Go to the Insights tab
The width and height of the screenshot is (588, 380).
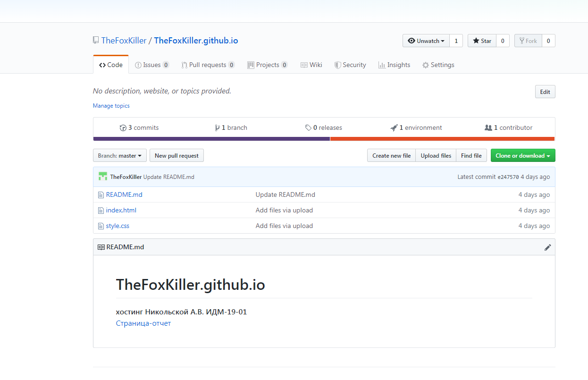coord(394,65)
